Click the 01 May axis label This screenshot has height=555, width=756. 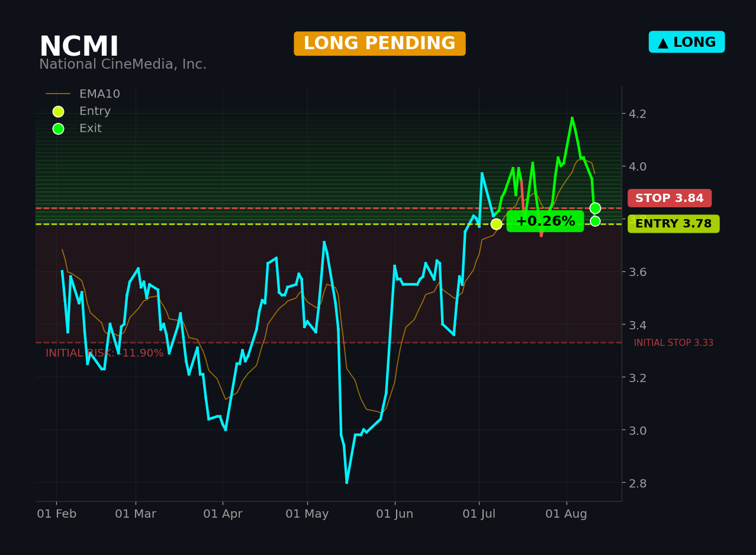pos(307,514)
